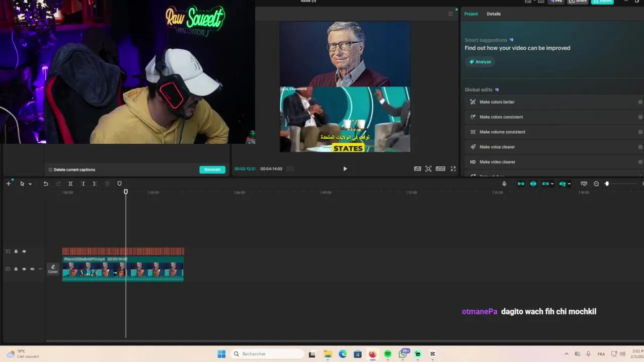This screenshot has height=362, width=644.
Task: Select the pointer selection tool
Action: coord(22,184)
